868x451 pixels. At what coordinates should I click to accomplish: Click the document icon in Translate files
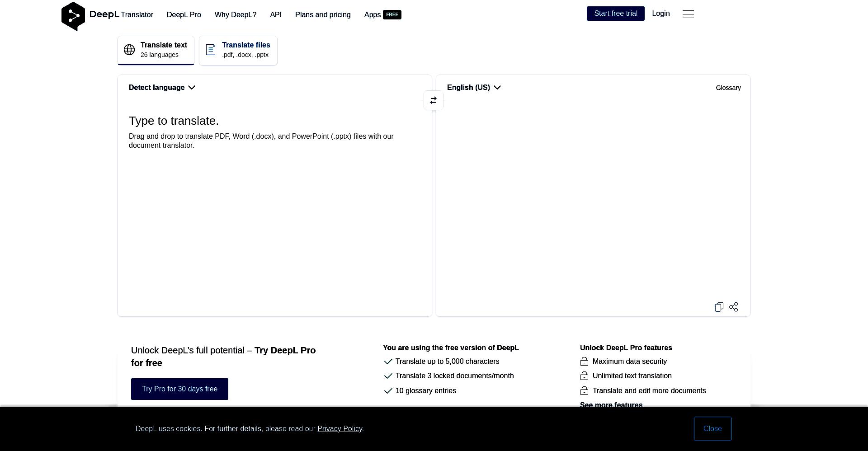click(211, 50)
